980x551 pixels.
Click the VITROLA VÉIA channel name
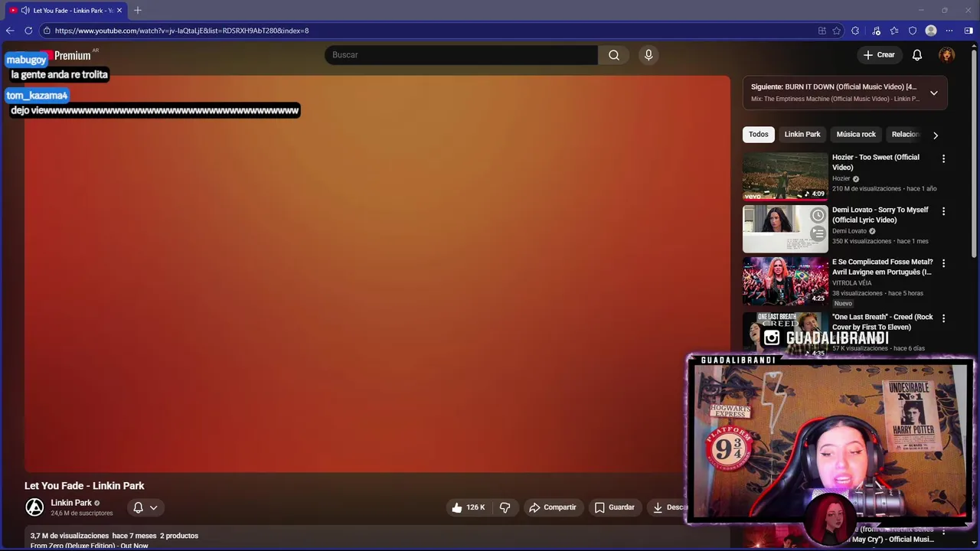click(852, 283)
